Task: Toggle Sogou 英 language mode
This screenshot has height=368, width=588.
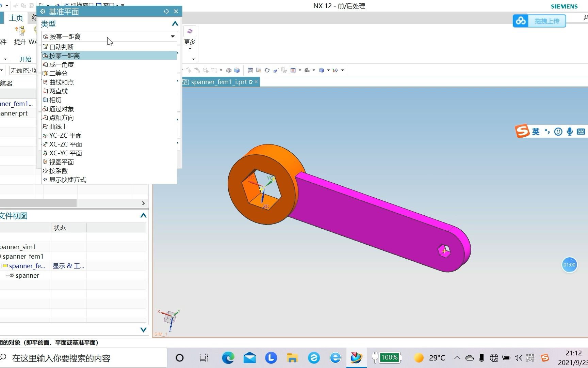Action: click(x=536, y=132)
